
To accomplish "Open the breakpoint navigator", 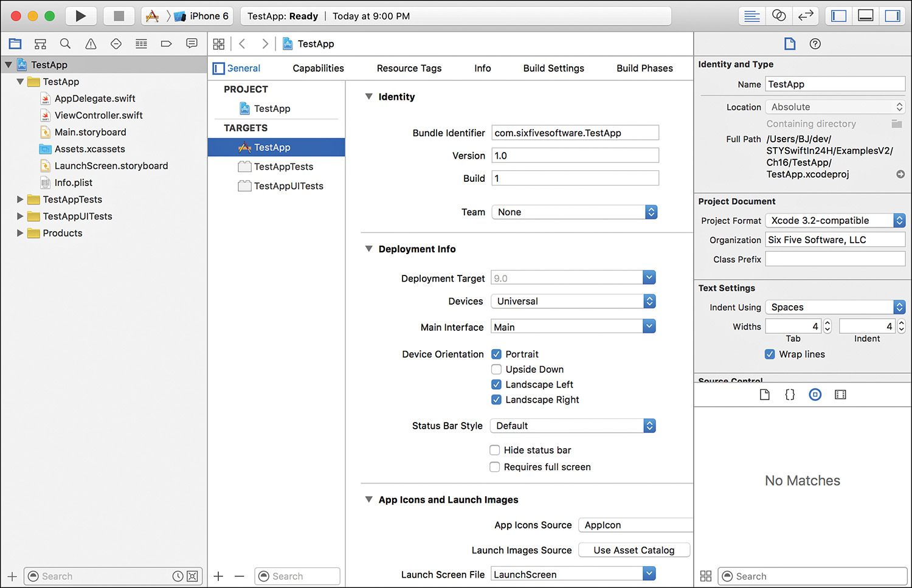I will click(166, 44).
